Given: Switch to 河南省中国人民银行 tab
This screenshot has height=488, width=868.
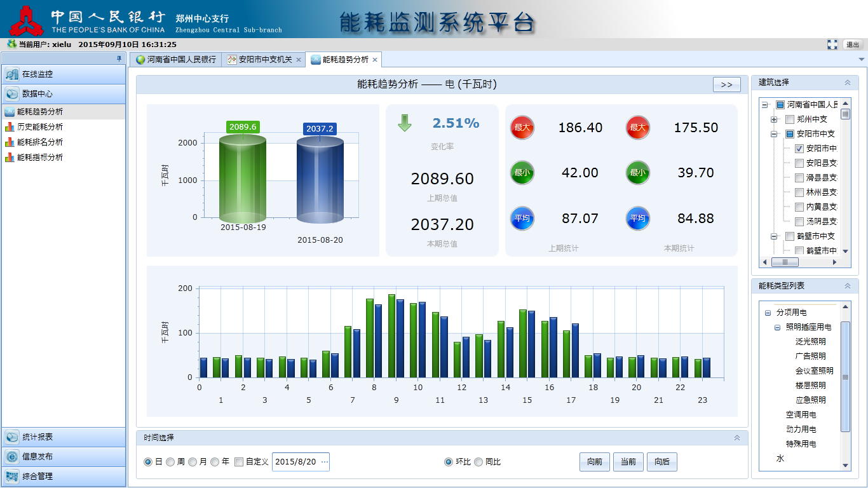Looking at the screenshot, I should click(176, 60).
